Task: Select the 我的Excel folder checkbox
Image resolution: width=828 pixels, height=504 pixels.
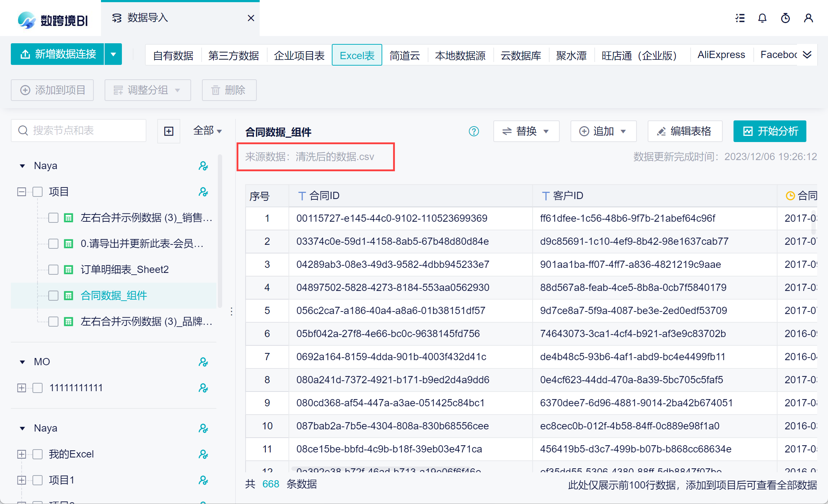Action: pos(38,454)
